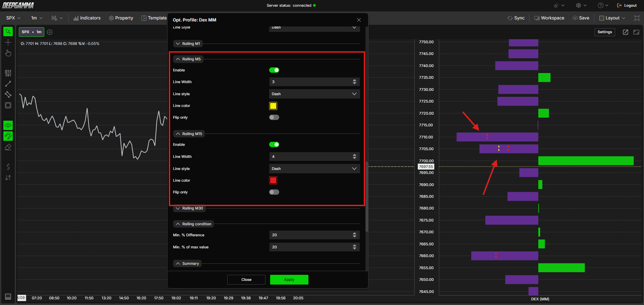This screenshot has width=644, height=305.
Task: Expand the Rolling M30 section
Action: pos(189,208)
